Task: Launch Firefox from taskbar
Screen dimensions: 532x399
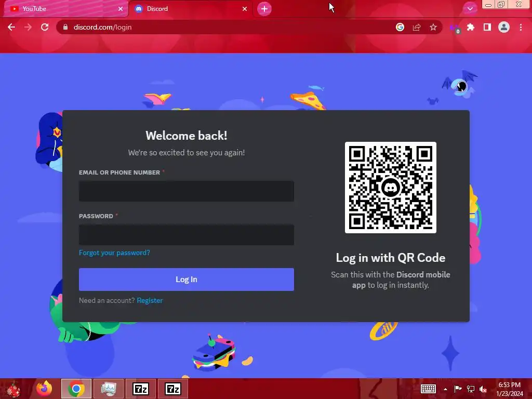Action: point(44,389)
